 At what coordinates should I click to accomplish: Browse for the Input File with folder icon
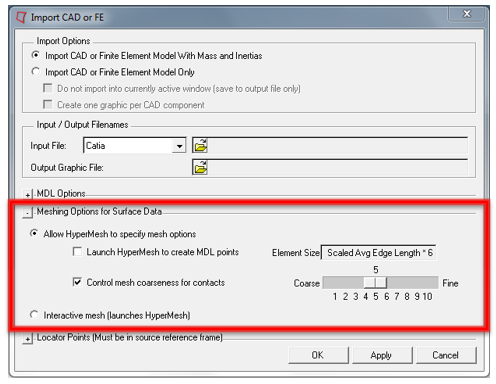(200, 145)
